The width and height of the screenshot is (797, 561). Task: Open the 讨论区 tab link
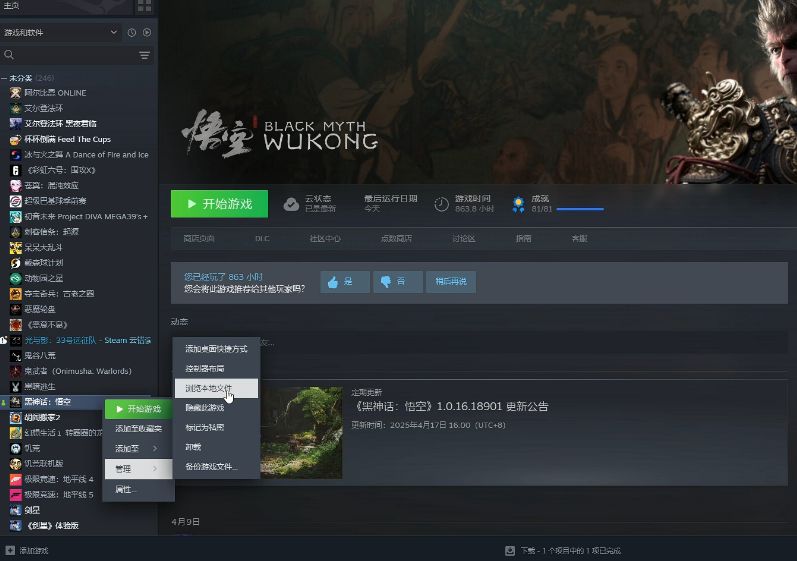point(464,238)
